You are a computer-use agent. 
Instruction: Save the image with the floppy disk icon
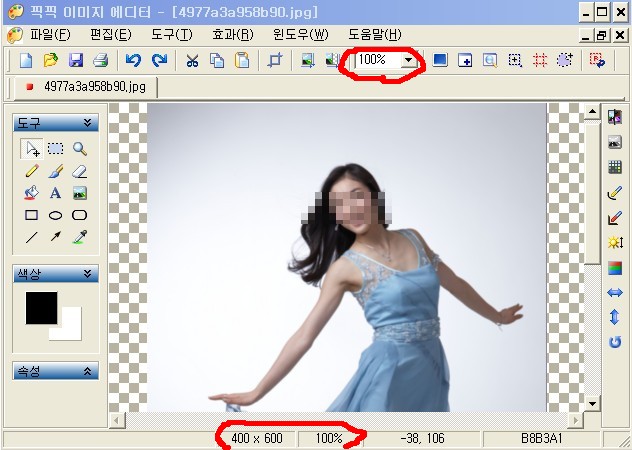(76, 60)
